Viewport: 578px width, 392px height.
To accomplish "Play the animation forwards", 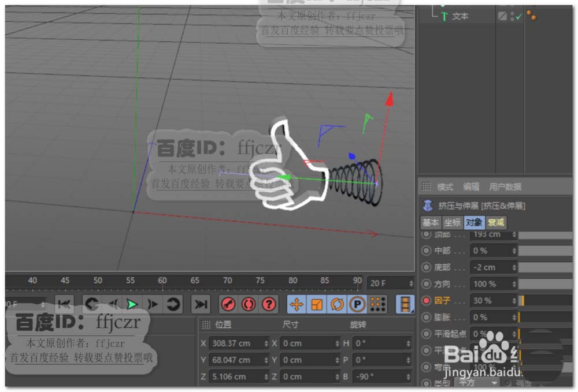I will 132,304.
